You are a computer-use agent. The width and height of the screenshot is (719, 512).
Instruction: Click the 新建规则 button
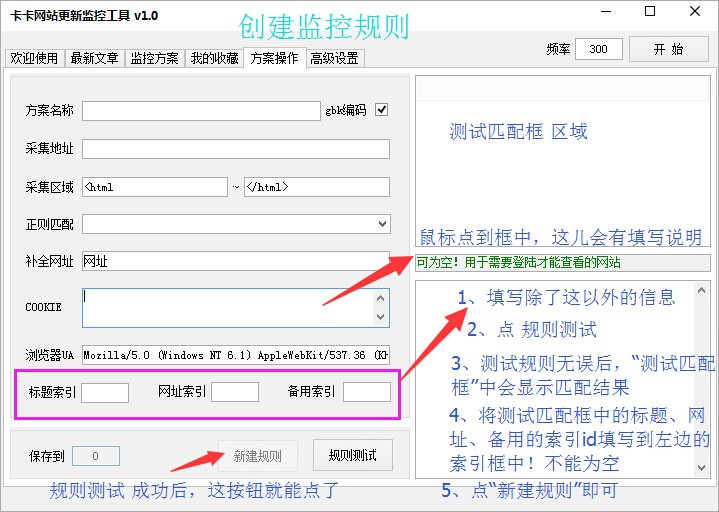(x=258, y=456)
